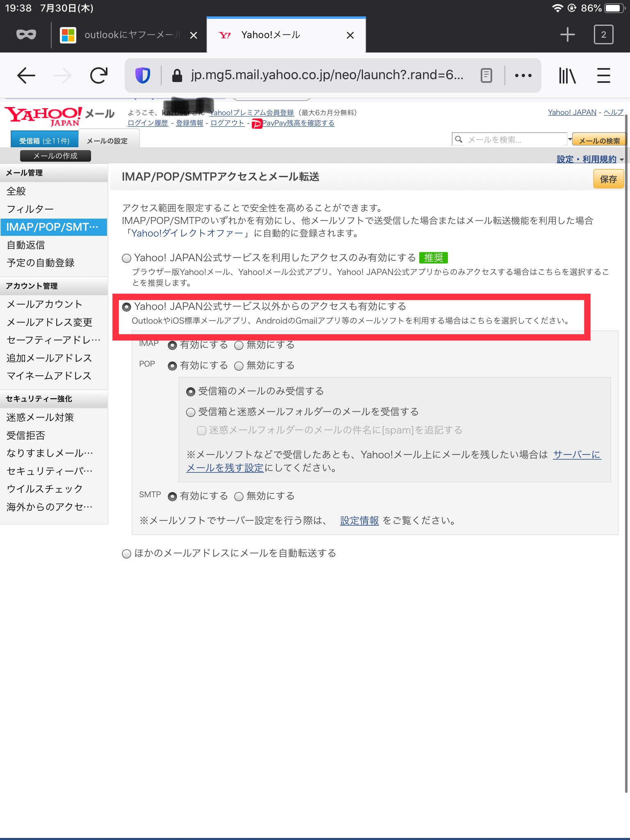Open 全般 settings in sidebar
The image size is (630, 840).
(54, 191)
